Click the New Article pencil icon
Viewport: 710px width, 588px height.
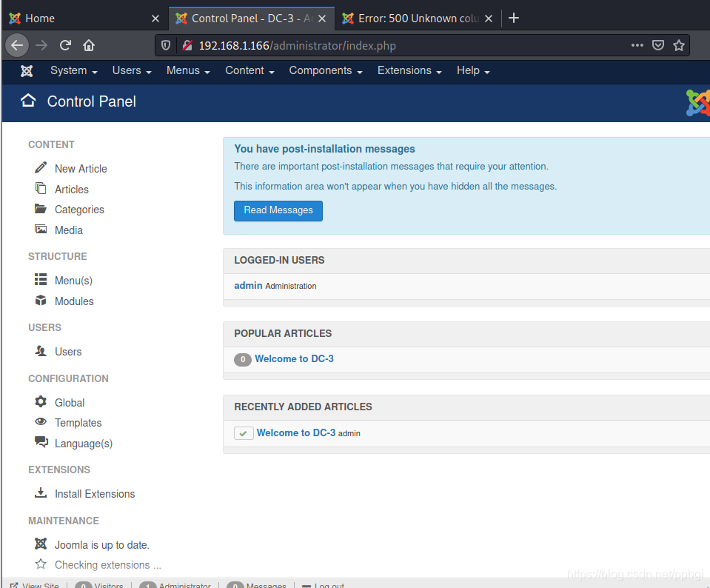coord(41,167)
